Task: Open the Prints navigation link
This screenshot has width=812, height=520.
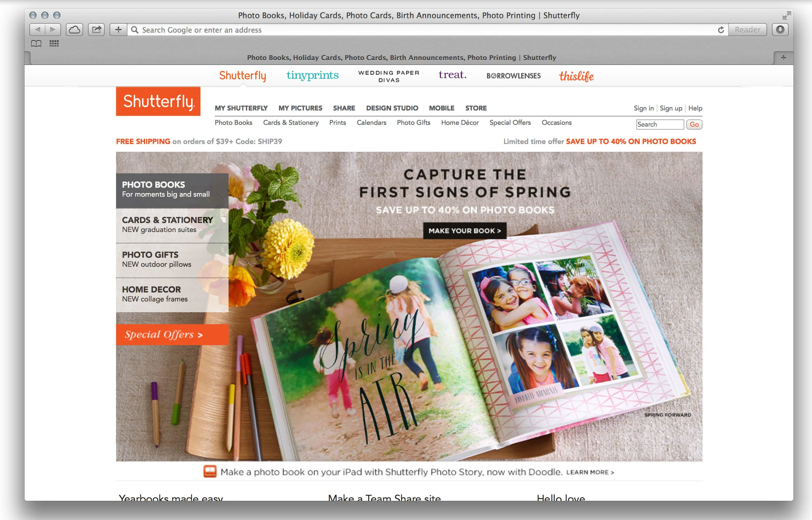Action: tap(338, 123)
